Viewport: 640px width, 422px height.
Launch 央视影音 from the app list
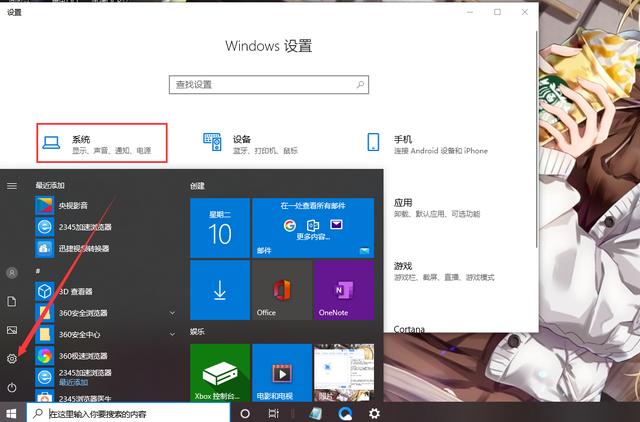click(x=105, y=205)
